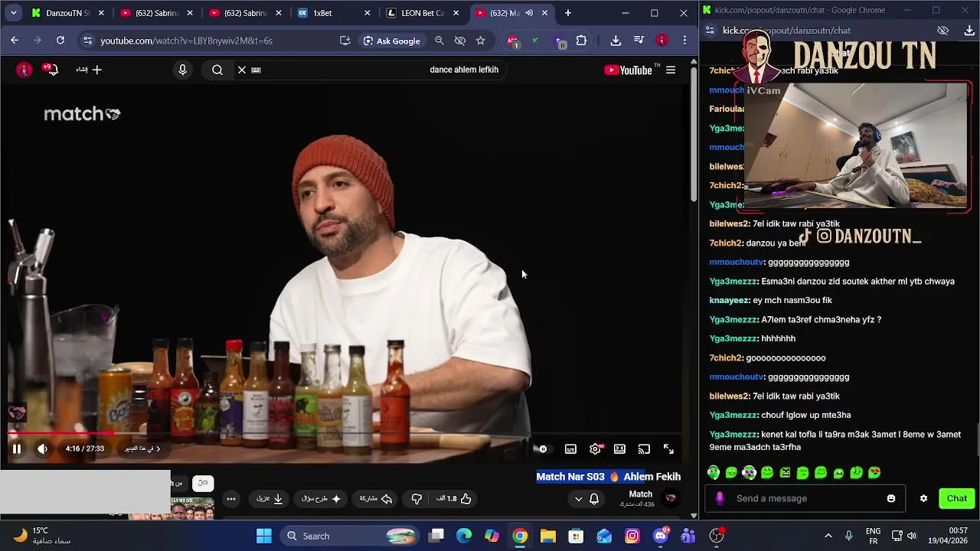Click the share button under video
Image resolution: width=980 pixels, height=551 pixels.
(x=376, y=499)
